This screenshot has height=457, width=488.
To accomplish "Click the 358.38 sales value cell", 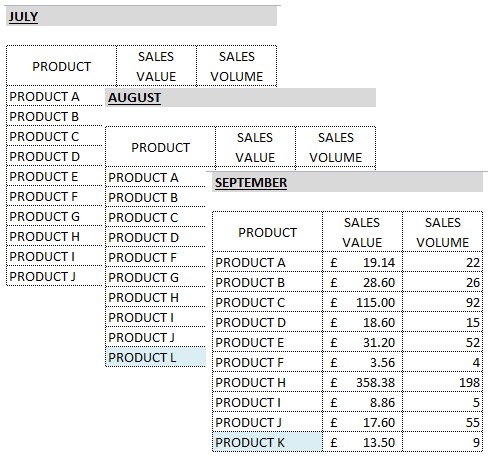I will [x=362, y=382].
